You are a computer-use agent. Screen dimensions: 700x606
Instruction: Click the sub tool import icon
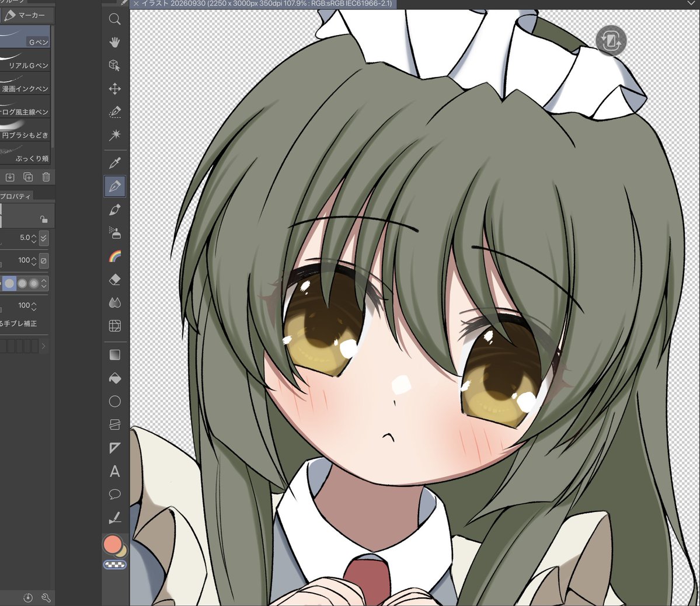[10, 177]
